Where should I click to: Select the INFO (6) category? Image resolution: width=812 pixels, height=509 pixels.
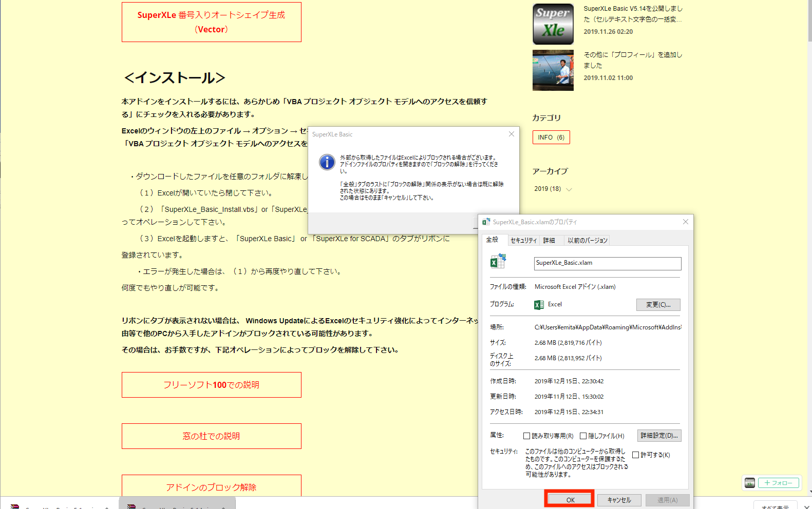(x=551, y=138)
